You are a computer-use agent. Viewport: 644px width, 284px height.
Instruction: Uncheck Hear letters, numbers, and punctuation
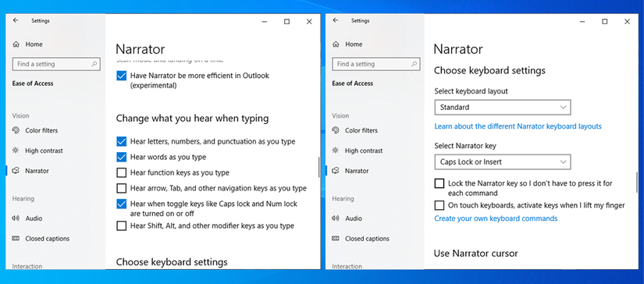pyautogui.click(x=121, y=141)
